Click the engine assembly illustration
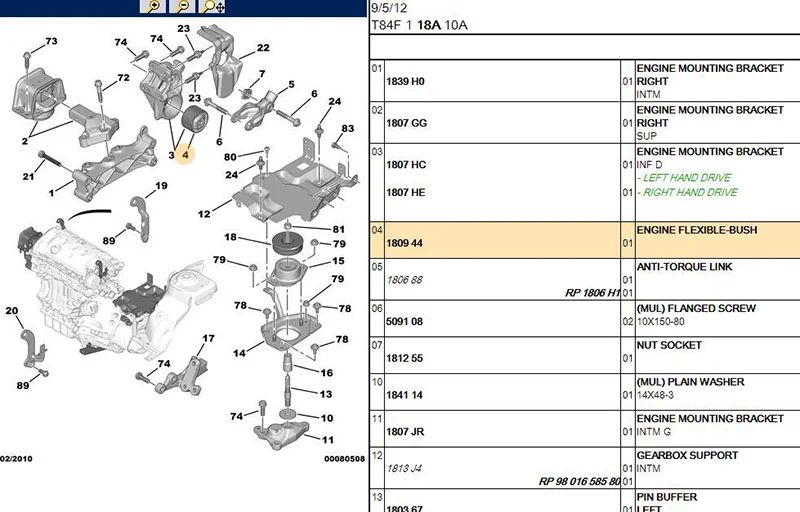The height and width of the screenshot is (512, 800). point(117,291)
